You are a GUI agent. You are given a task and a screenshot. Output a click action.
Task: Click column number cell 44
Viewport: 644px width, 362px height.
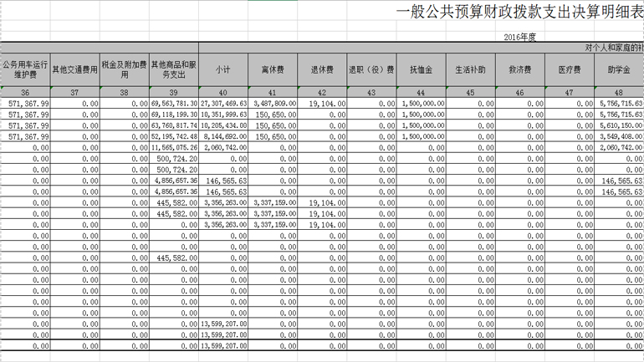pos(422,92)
